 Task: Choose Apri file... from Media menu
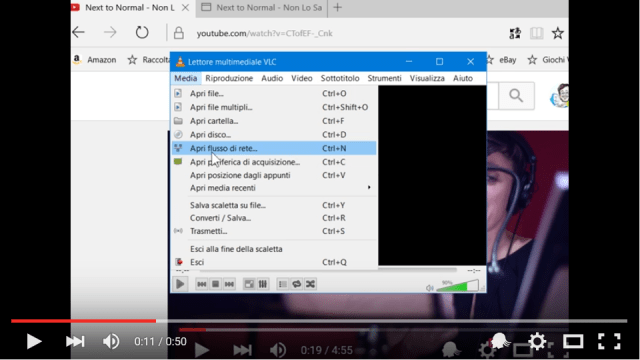click(x=273, y=93)
